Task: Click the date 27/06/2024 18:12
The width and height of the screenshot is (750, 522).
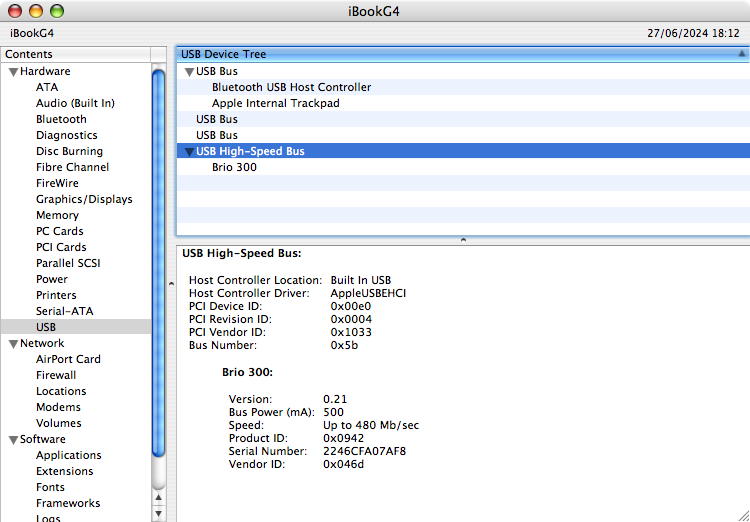Action: [693, 33]
